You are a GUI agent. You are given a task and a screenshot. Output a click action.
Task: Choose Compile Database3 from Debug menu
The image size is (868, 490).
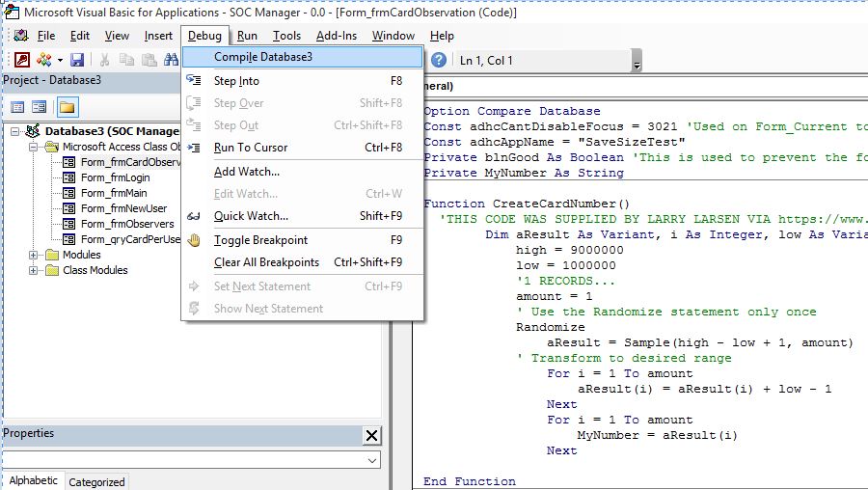click(x=302, y=57)
